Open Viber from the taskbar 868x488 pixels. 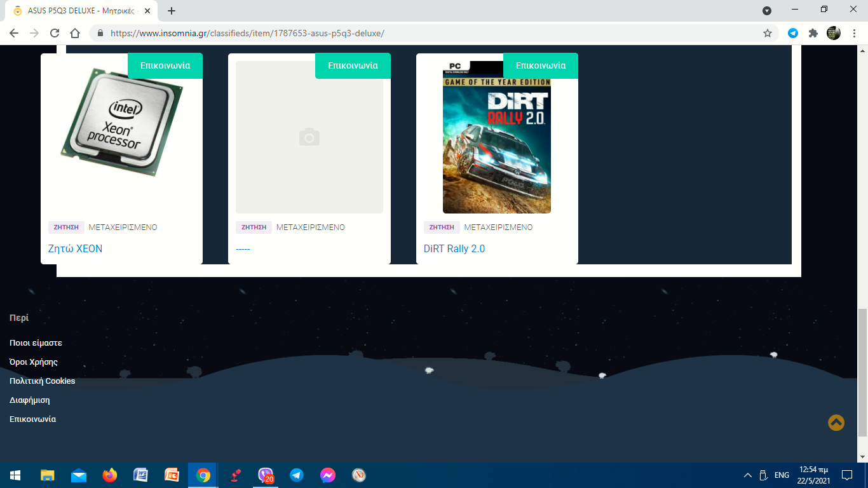266,475
